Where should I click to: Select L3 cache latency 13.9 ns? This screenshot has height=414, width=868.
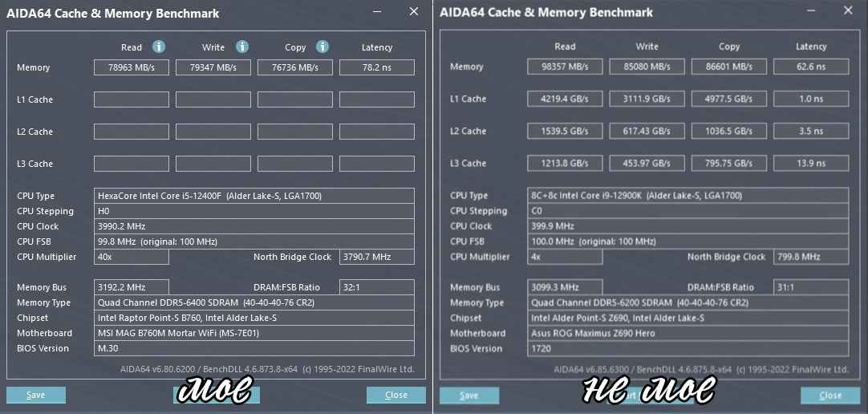tap(811, 163)
